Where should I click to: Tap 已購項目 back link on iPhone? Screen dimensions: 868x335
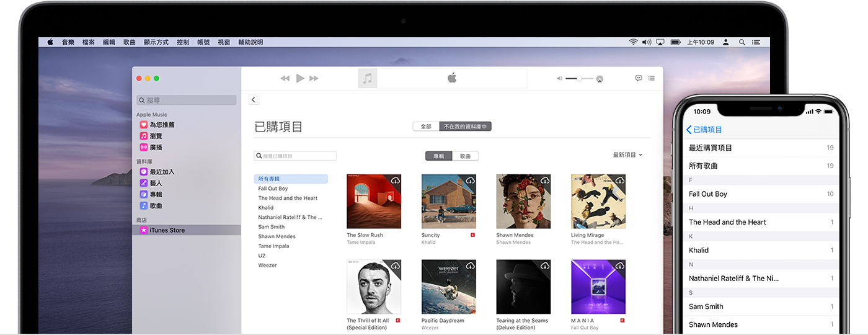(704, 130)
